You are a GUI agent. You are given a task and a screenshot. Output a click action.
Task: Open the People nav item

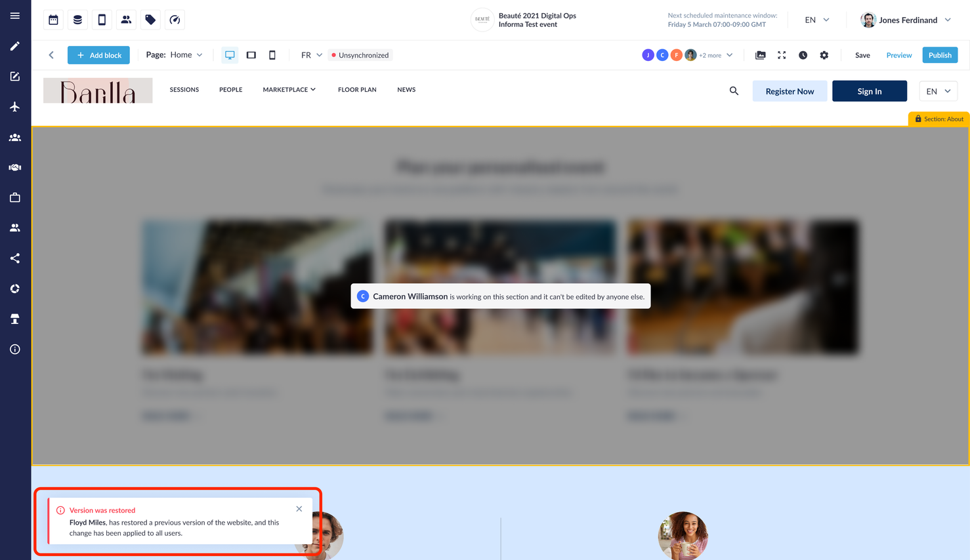point(231,90)
